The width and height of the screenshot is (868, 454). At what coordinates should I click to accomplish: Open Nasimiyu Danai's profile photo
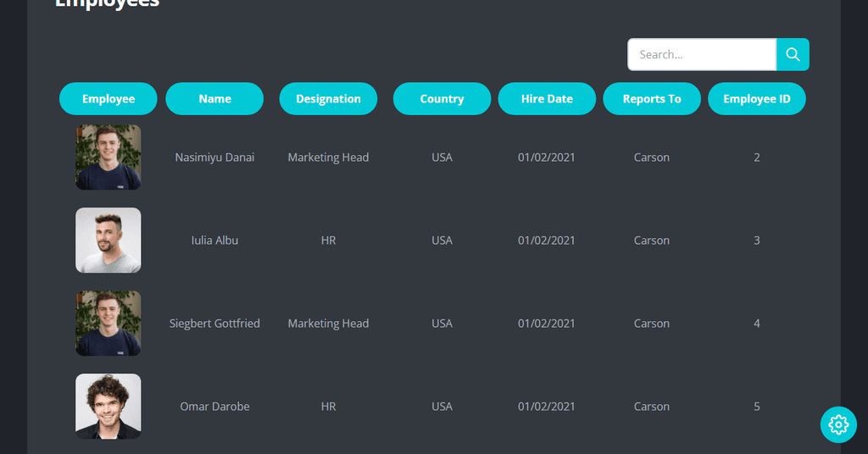(x=108, y=157)
